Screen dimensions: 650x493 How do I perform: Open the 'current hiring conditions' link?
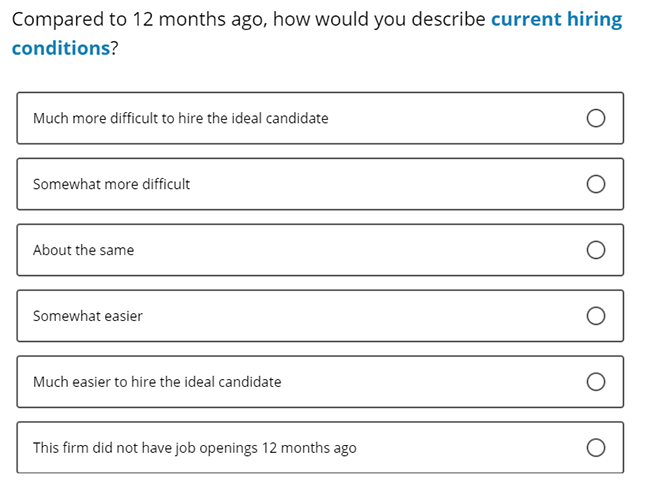point(556,20)
